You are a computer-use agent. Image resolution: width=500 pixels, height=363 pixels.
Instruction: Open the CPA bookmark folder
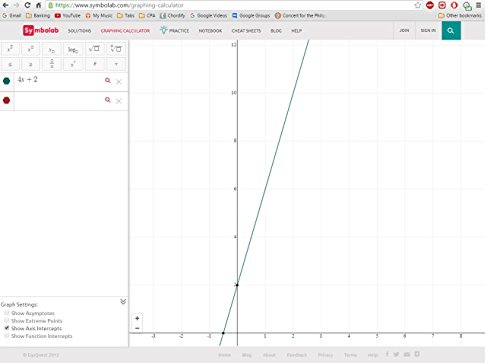147,15
